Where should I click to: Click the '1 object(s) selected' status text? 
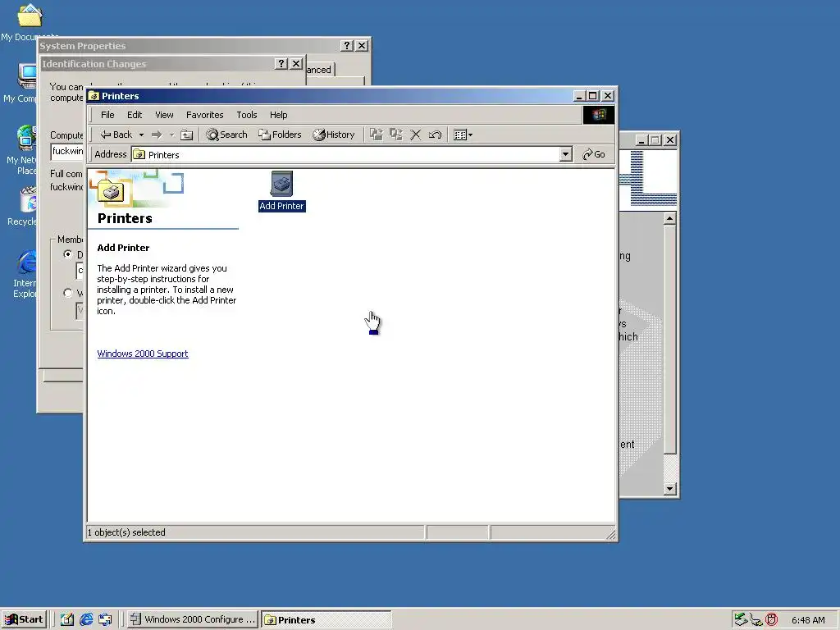[126, 532]
